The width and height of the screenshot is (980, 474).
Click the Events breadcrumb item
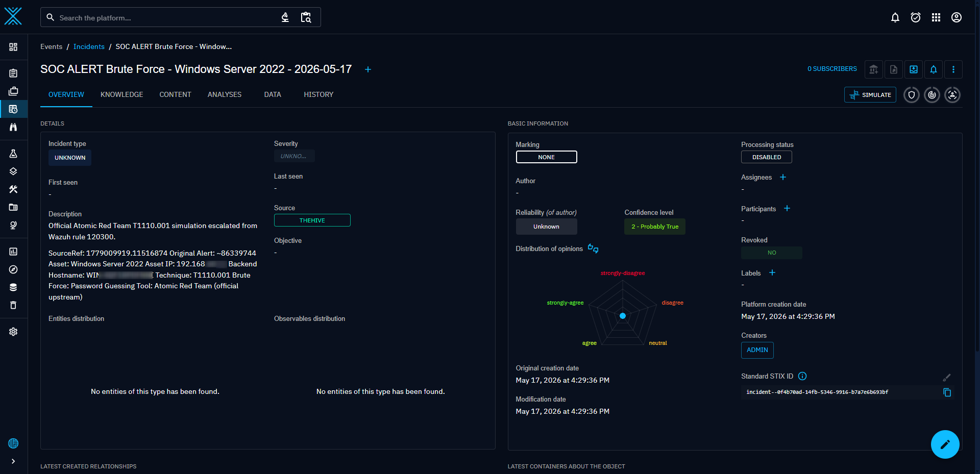click(52, 46)
